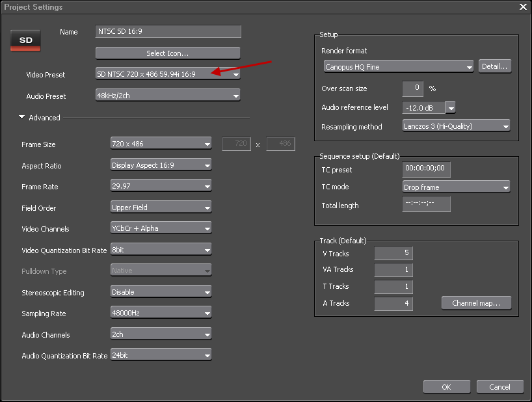Open render format Detail settings
This screenshot has height=402, width=532.
click(494, 66)
